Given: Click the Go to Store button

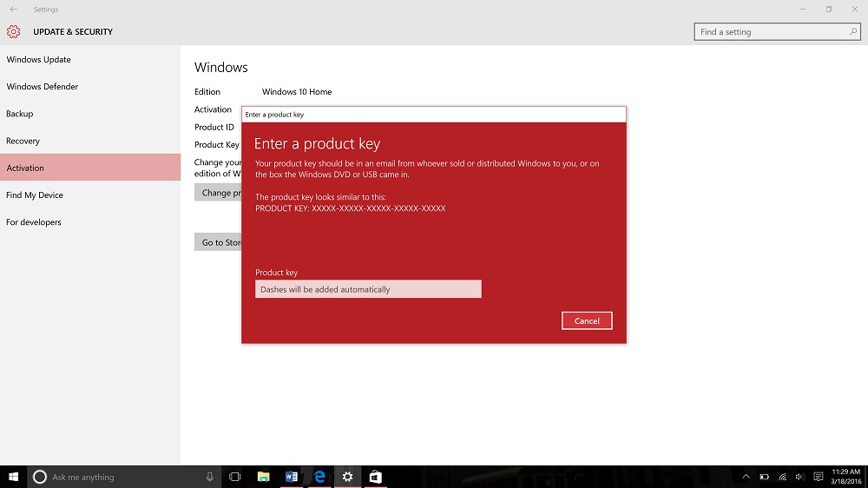Looking at the screenshot, I should click(x=218, y=242).
